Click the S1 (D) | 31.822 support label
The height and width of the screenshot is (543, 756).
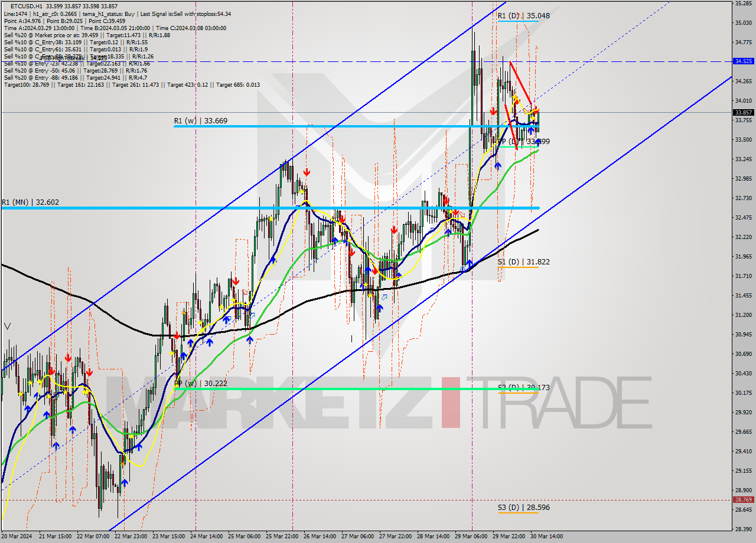(x=523, y=261)
